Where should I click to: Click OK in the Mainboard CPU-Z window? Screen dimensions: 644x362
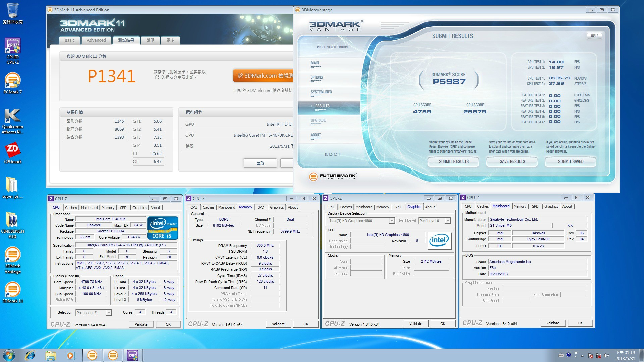pyautogui.click(x=580, y=323)
